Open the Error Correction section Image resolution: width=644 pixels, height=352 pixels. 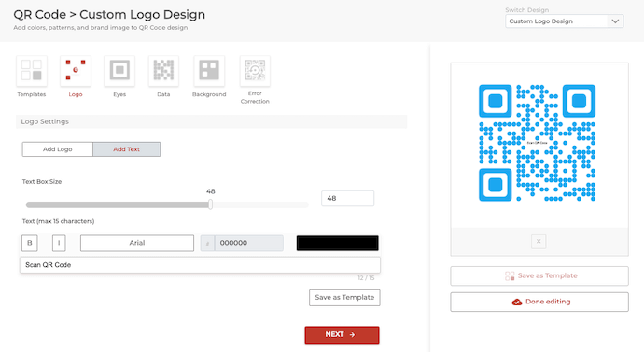click(255, 71)
